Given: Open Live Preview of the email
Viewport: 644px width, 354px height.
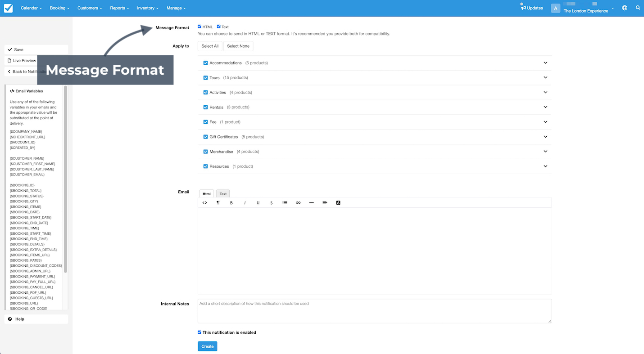Looking at the screenshot, I should [x=21, y=60].
